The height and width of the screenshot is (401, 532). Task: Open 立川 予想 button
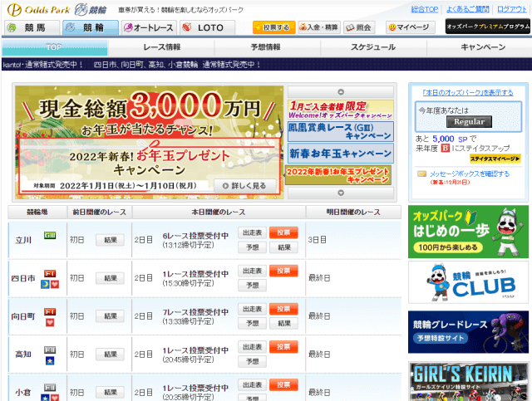tap(252, 247)
